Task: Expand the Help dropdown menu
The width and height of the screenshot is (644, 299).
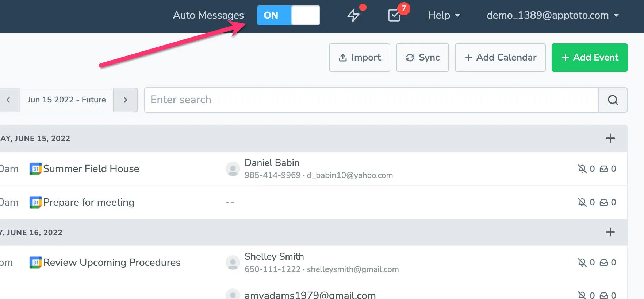Action: click(444, 15)
